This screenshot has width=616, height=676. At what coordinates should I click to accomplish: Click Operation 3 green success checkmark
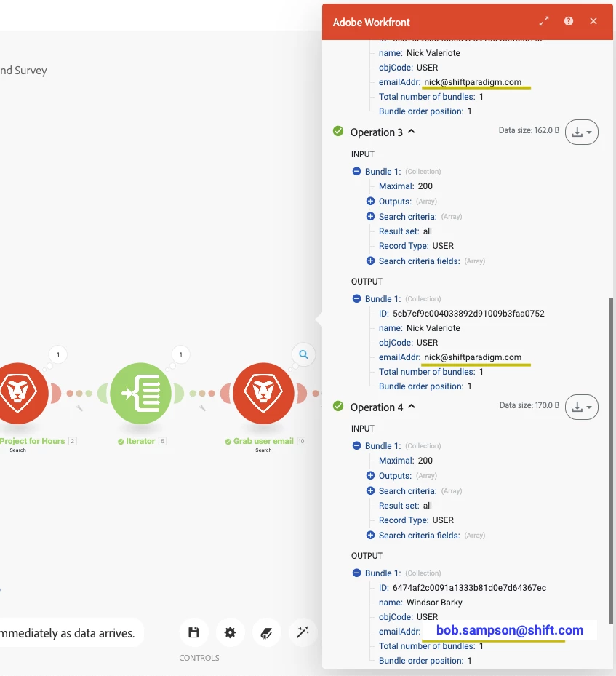[338, 131]
